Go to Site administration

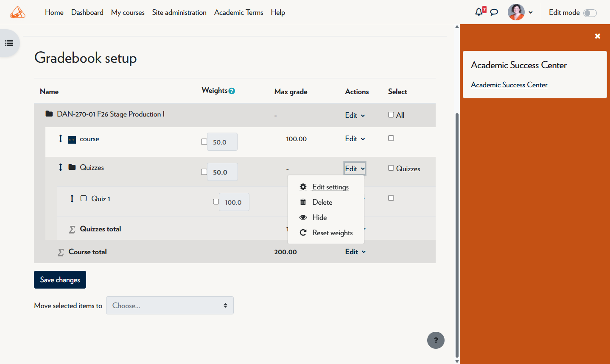(179, 12)
